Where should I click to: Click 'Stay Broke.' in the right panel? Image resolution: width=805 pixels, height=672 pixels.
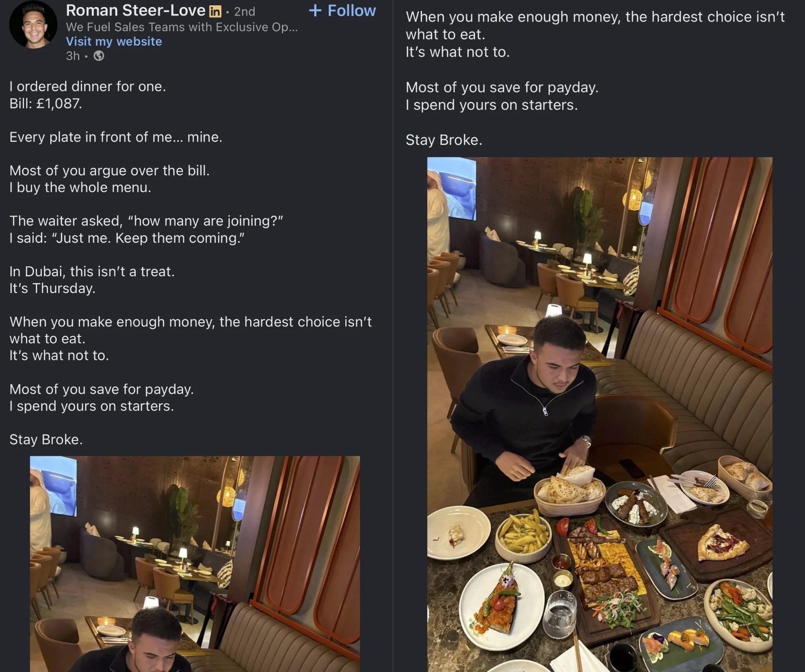[444, 140]
